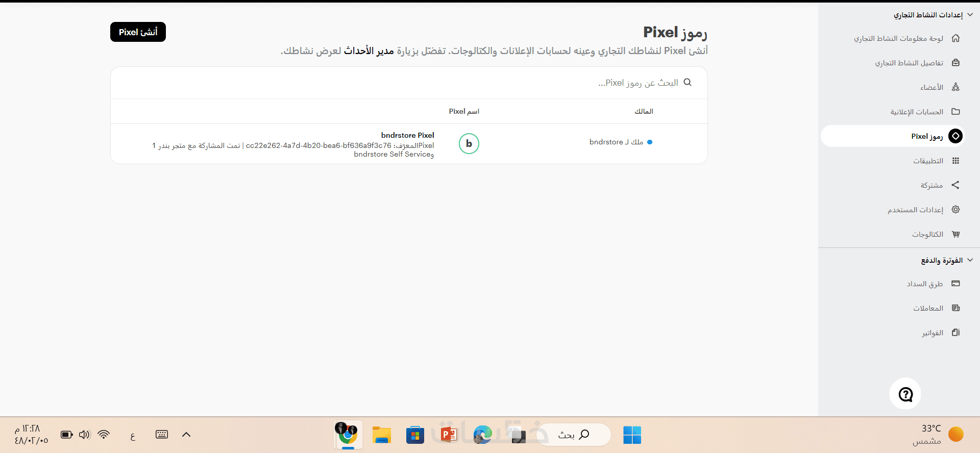
Task: Click the Pixel ID cc22e262-4a7d-4b20-bea6-bf636a9f3c76 text
Action: coord(318,145)
